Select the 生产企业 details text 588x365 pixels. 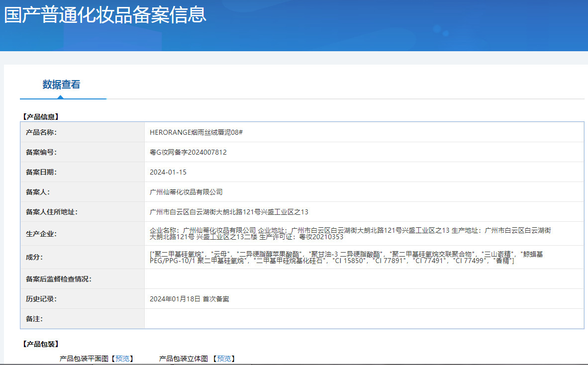(350, 233)
